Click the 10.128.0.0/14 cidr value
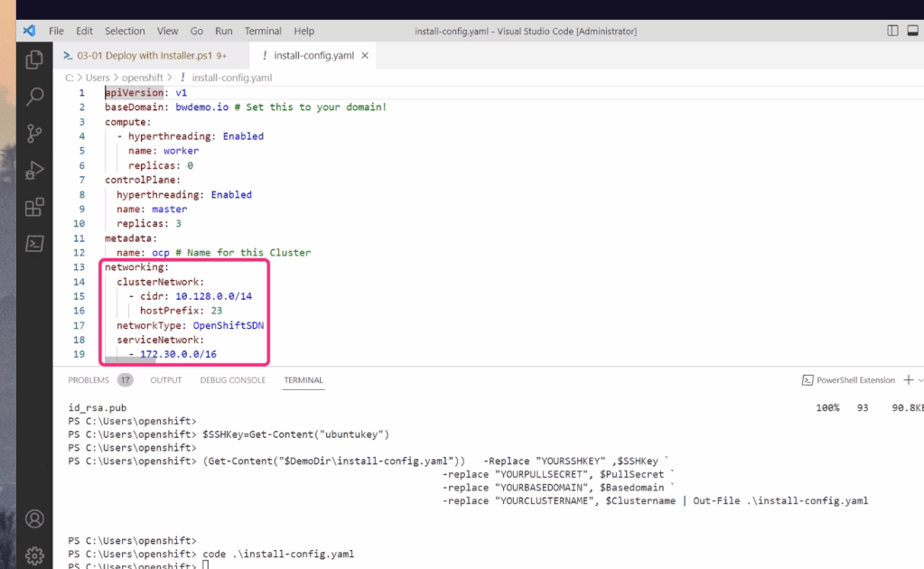Viewport: 924px width, 569px height. (x=213, y=296)
